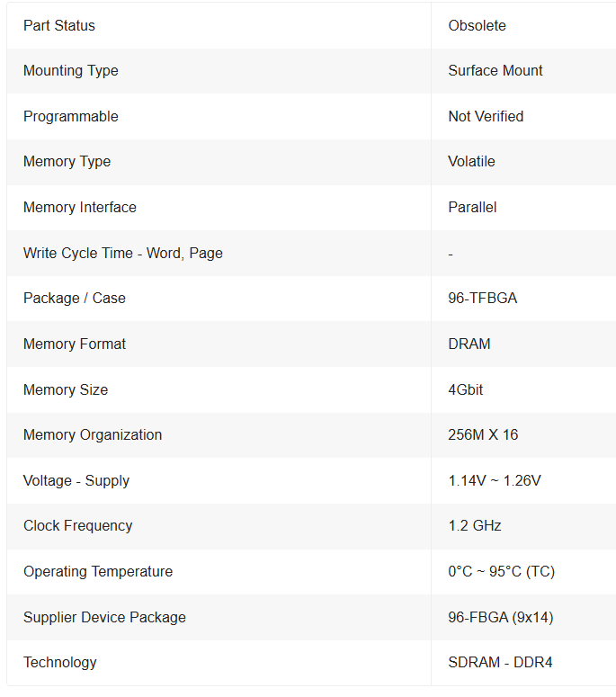Image resolution: width=616 pixels, height=697 pixels.
Task: Select the 96-TFBGA package value
Action: pyautogui.click(x=482, y=298)
